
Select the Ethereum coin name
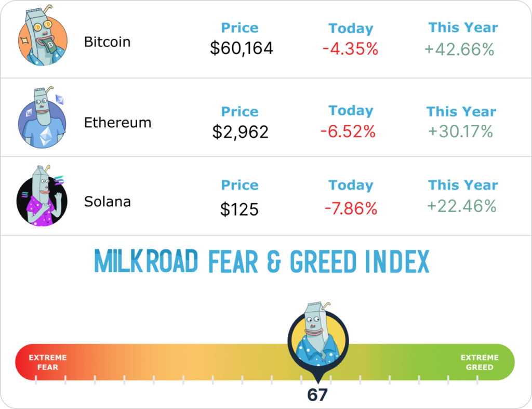point(117,123)
